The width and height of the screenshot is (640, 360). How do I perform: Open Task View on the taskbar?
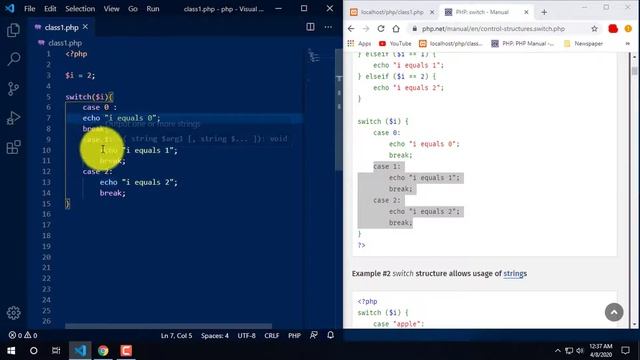[x=56, y=351]
